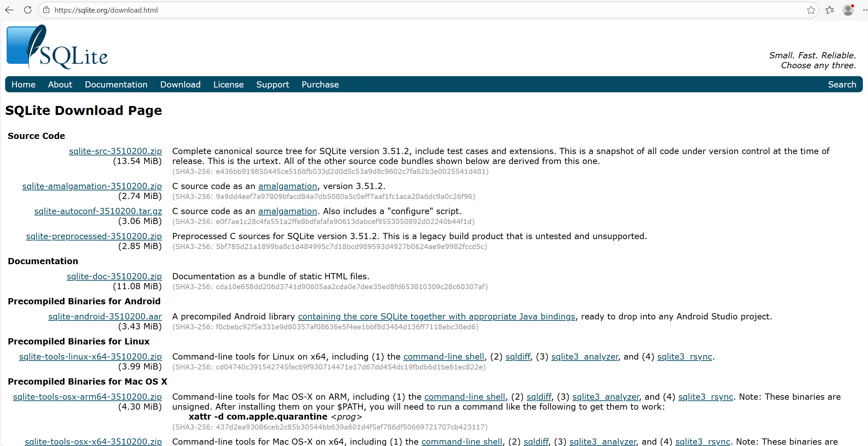This screenshot has width=868, height=446.
Task: Open the amalgamation explanation link
Action: (287, 186)
